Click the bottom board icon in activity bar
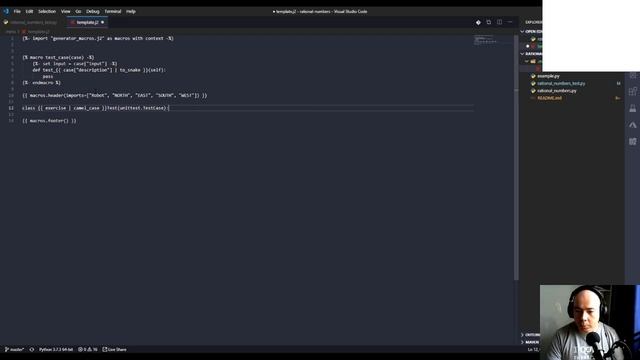 click(x=633, y=142)
